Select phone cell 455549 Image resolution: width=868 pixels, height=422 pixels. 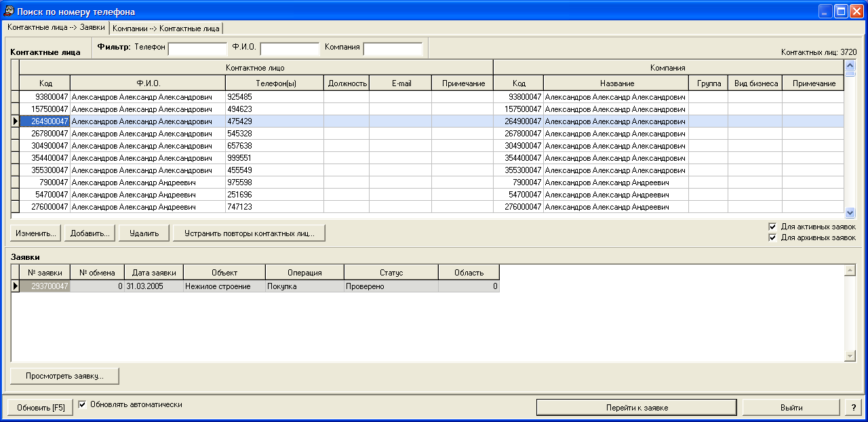tap(275, 170)
